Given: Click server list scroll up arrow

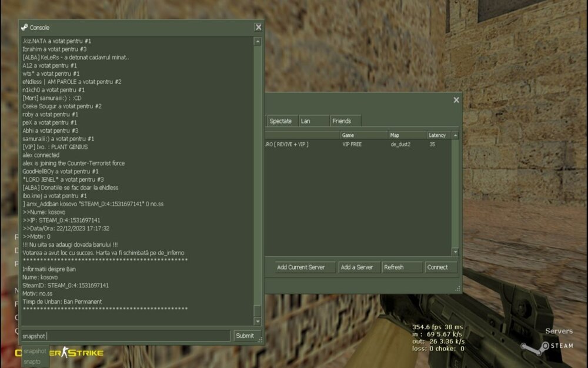Looking at the screenshot, I should click(x=455, y=135).
